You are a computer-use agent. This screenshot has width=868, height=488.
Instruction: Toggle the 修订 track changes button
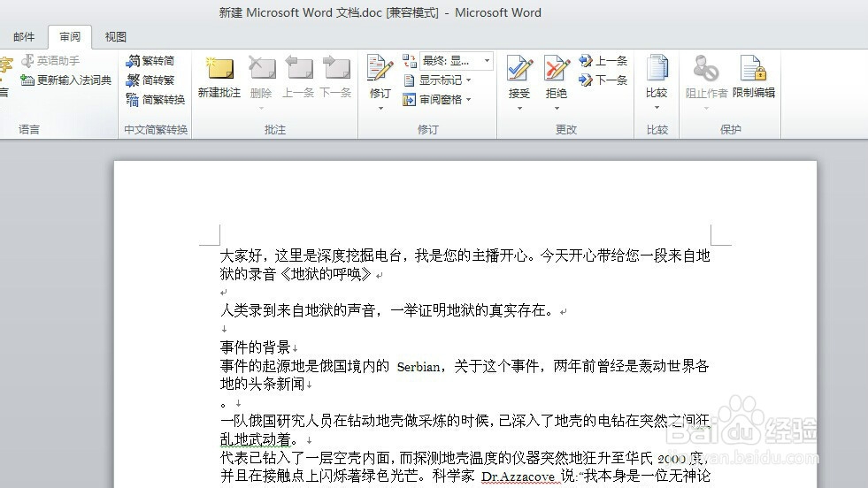point(380,76)
